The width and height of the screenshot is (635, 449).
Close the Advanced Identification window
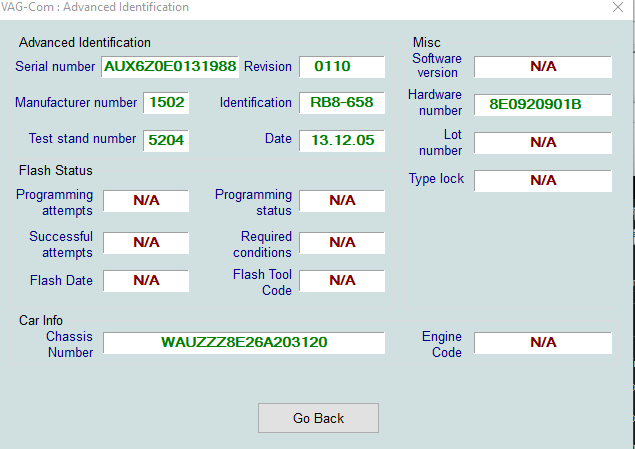pos(618,7)
